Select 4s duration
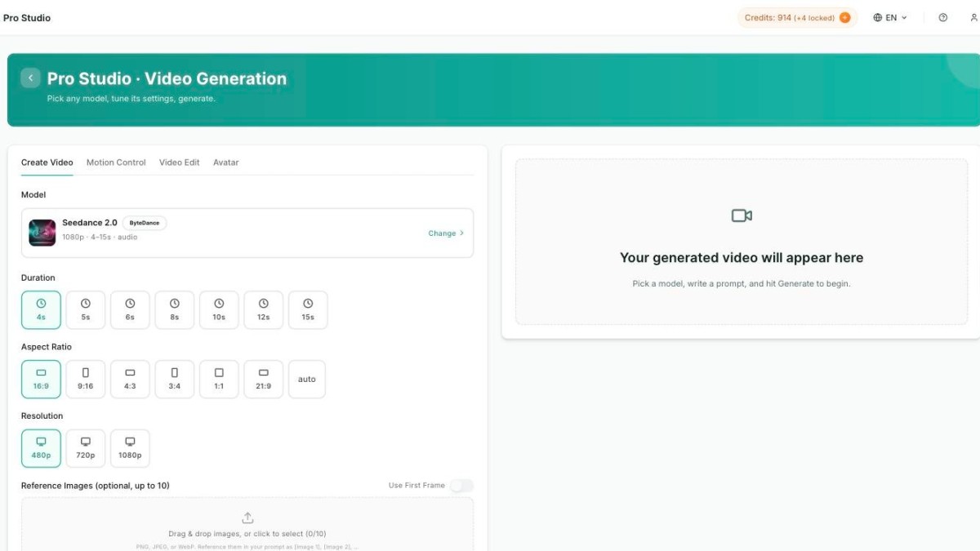 (x=41, y=310)
